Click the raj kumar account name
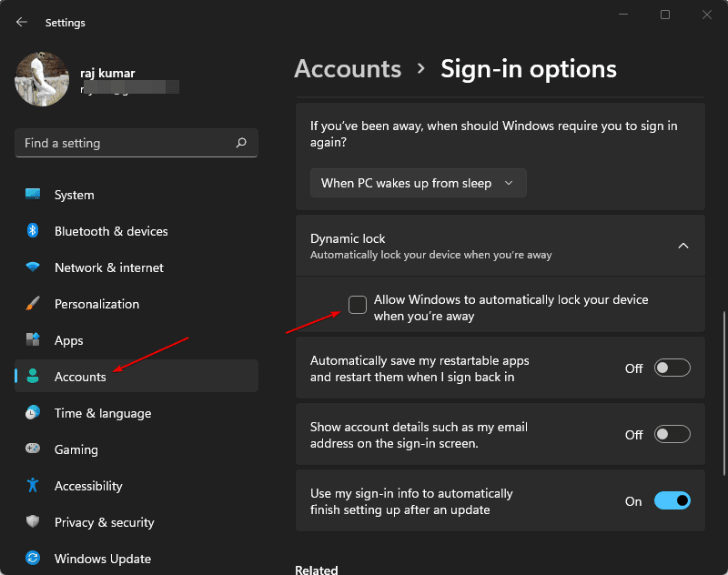This screenshot has width=728, height=575. (x=107, y=73)
